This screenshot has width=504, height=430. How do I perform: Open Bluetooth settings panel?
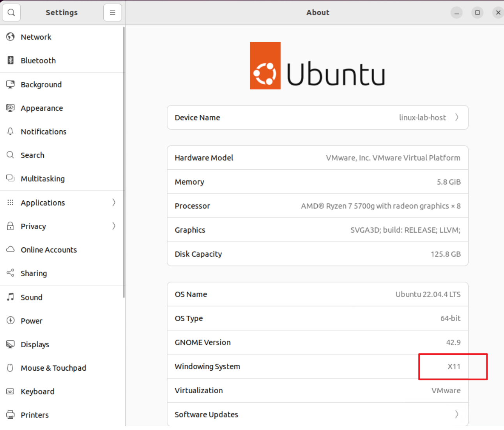[62, 60]
